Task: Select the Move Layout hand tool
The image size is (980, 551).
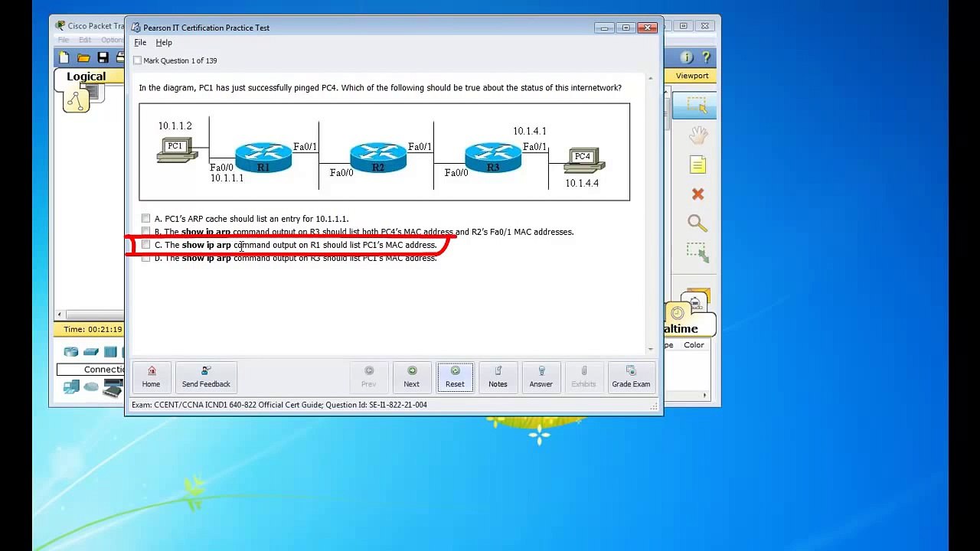Action: point(697,135)
